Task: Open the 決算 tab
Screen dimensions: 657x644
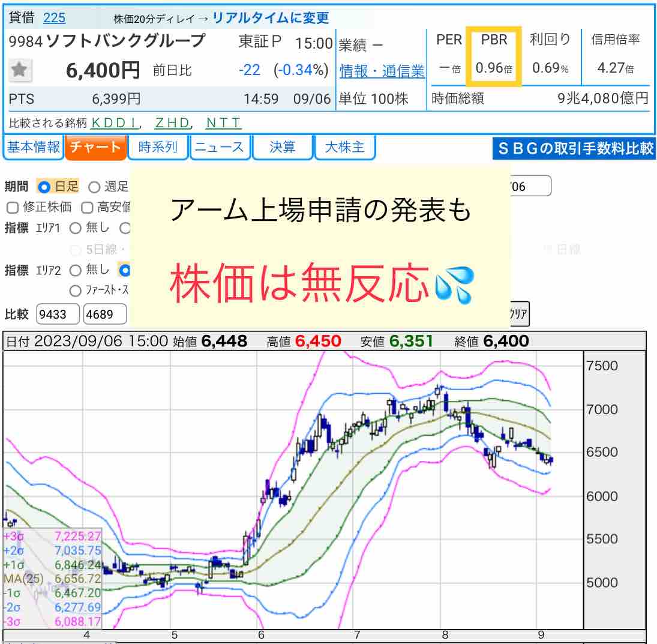Action: click(283, 147)
